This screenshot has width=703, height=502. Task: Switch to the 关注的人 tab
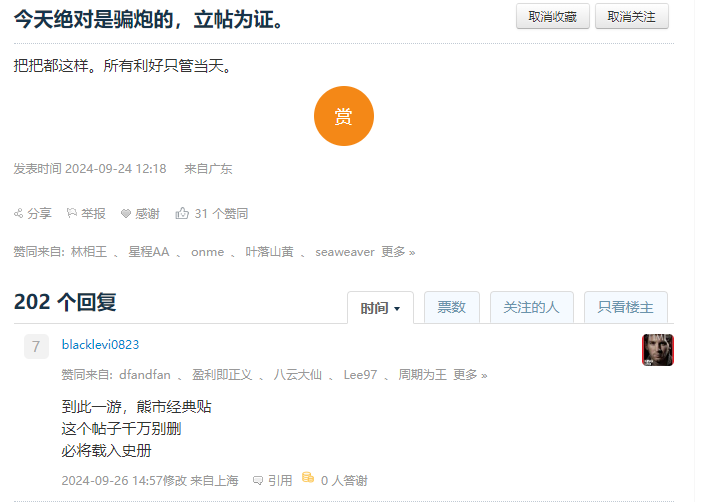(x=532, y=307)
